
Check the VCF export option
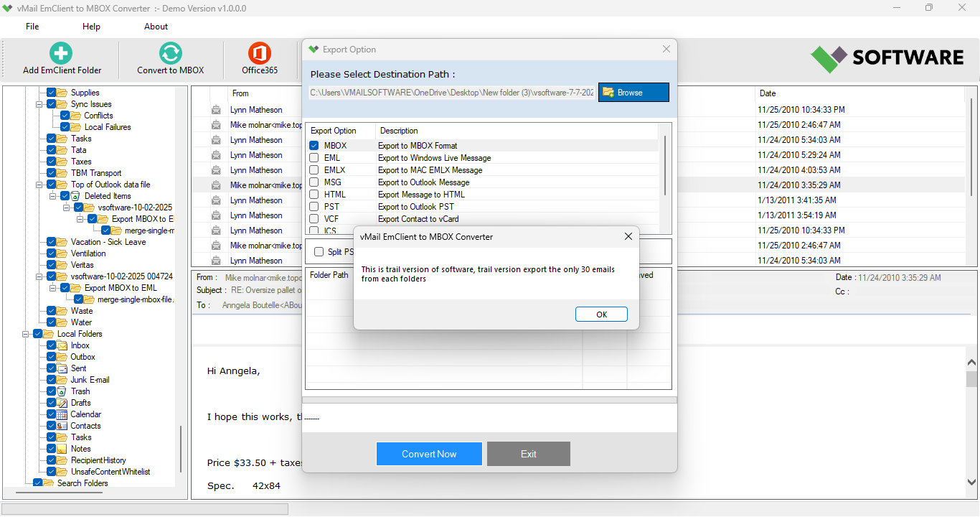(314, 219)
